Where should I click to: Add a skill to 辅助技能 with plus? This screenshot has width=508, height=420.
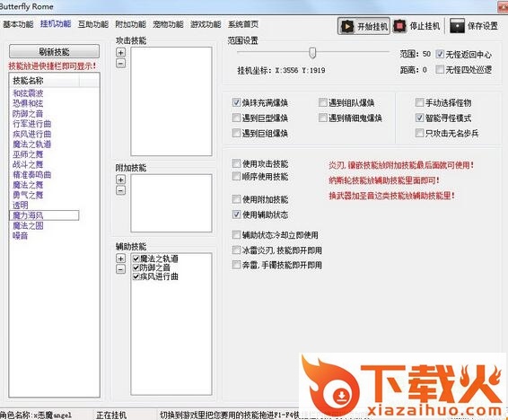click(120, 258)
